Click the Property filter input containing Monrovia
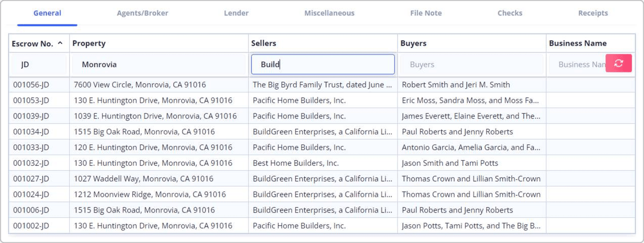 point(159,64)
